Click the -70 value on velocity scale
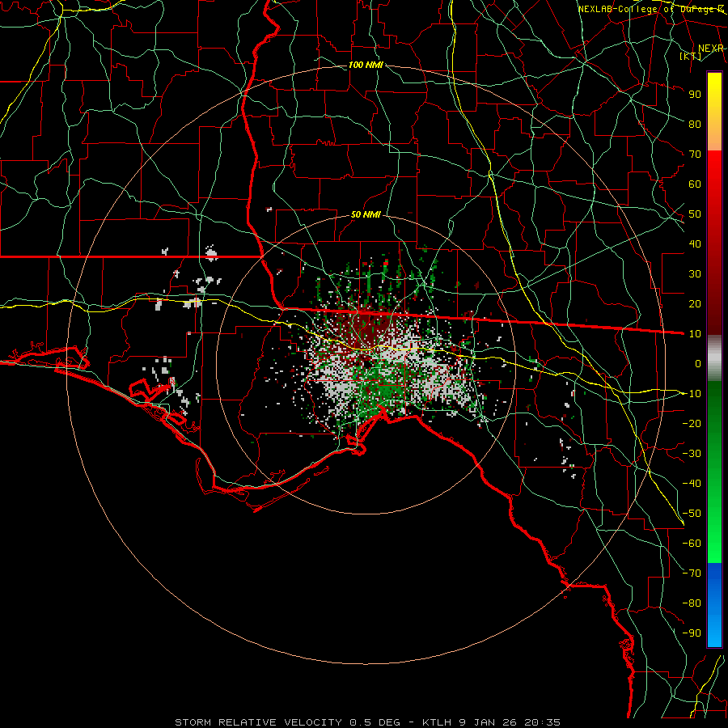 point(692,574)
